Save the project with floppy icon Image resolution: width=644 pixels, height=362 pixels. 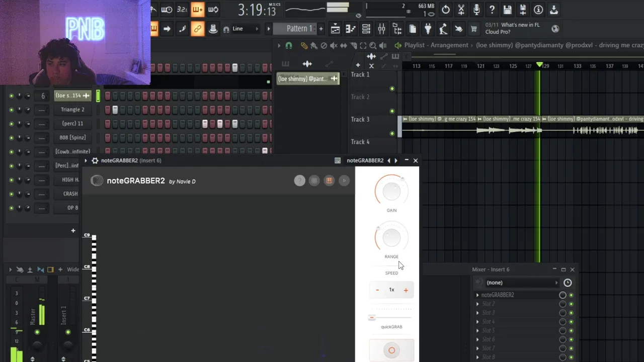pos(507,10)
